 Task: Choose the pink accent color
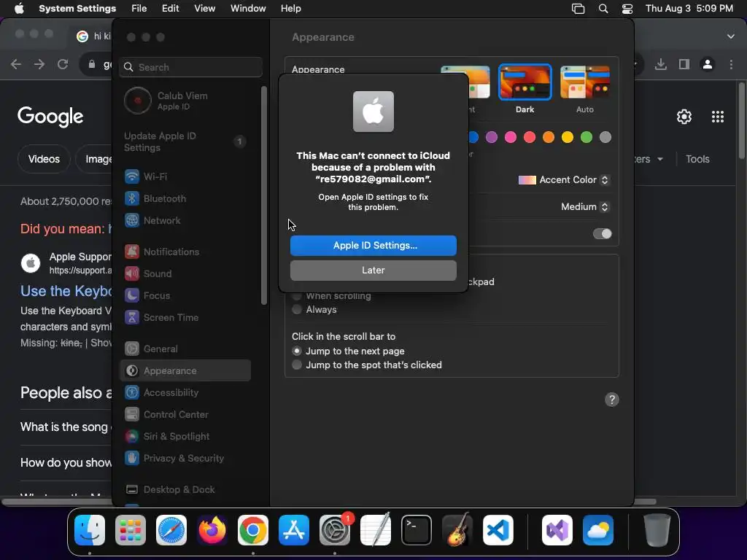(510, 137)
